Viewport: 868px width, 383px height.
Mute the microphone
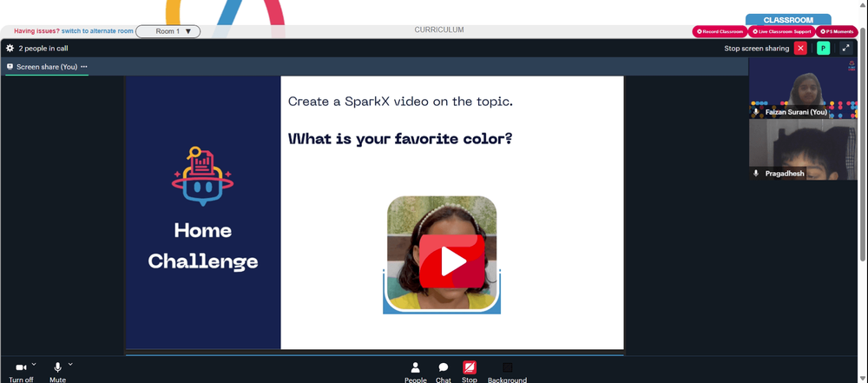tap(57, 372)
